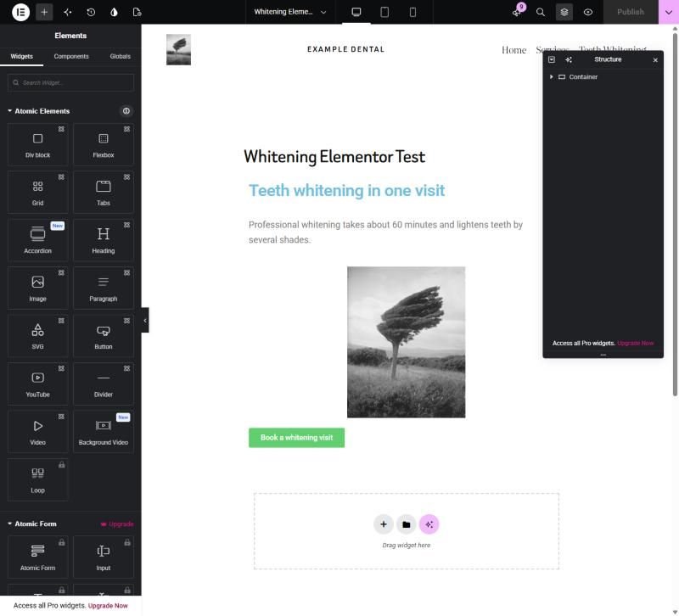679x616 pixels.
Task: Open the page settings document icon
Action: [137, 12]
